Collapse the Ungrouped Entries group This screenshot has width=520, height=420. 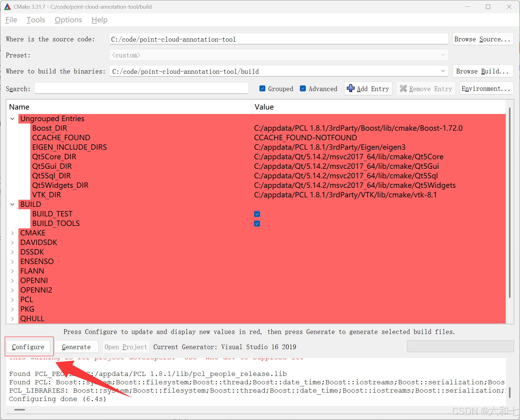pos(12,119)
